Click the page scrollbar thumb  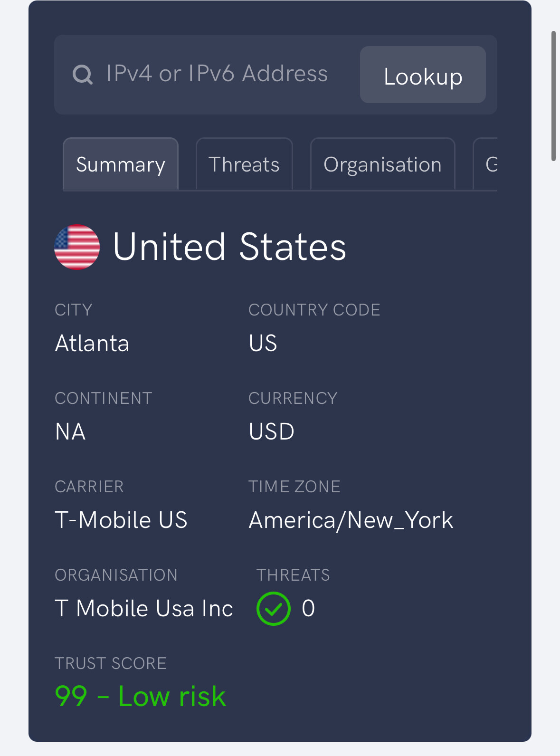(553, 96)
